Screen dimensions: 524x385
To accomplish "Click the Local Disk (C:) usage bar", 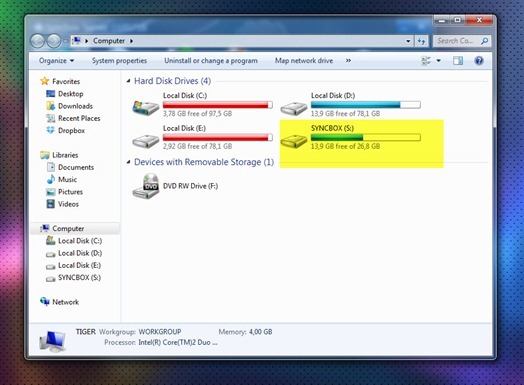I will point(218,105).
